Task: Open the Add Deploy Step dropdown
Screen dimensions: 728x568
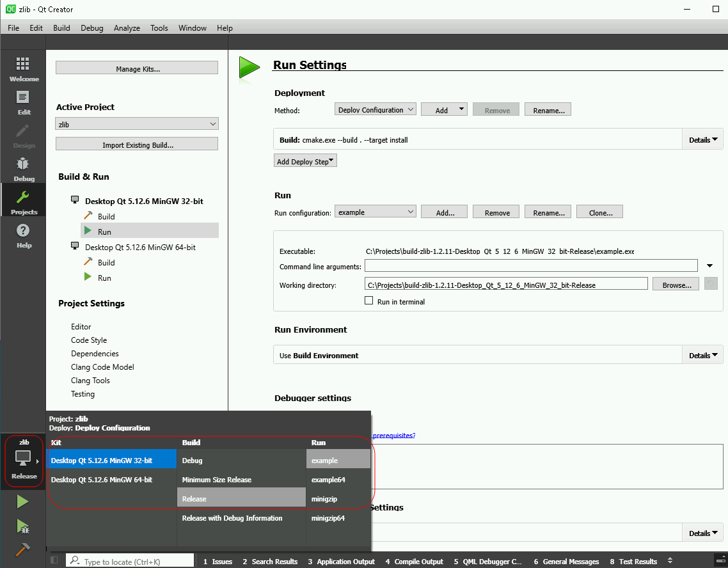Action: click(x=305, y=161)
